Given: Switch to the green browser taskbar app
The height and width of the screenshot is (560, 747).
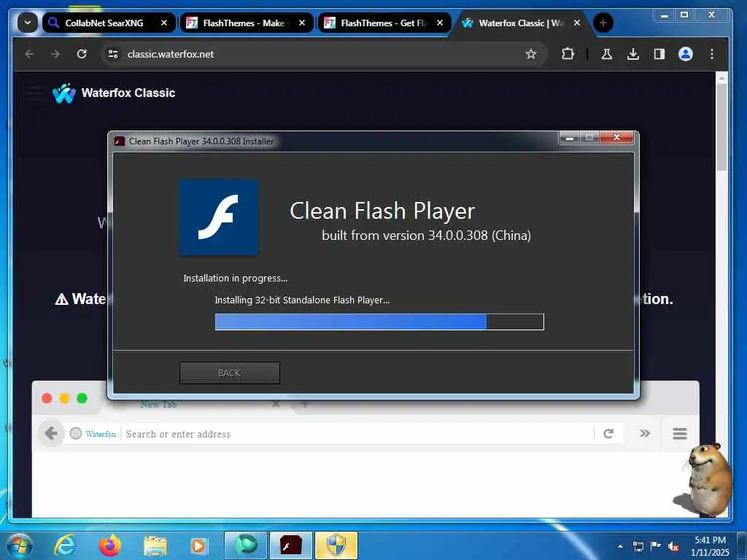Looking at the screenshot, I should point(246,545).
